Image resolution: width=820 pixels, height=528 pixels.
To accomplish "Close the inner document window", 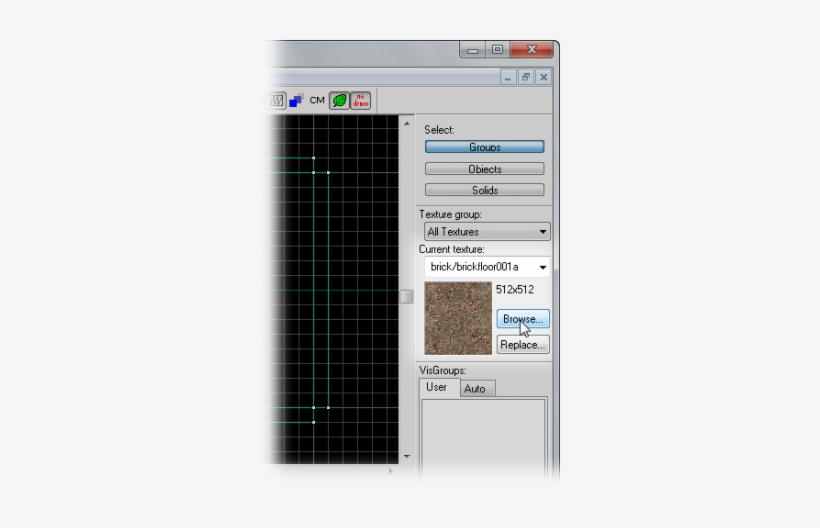I will click(x=543, y=77).
